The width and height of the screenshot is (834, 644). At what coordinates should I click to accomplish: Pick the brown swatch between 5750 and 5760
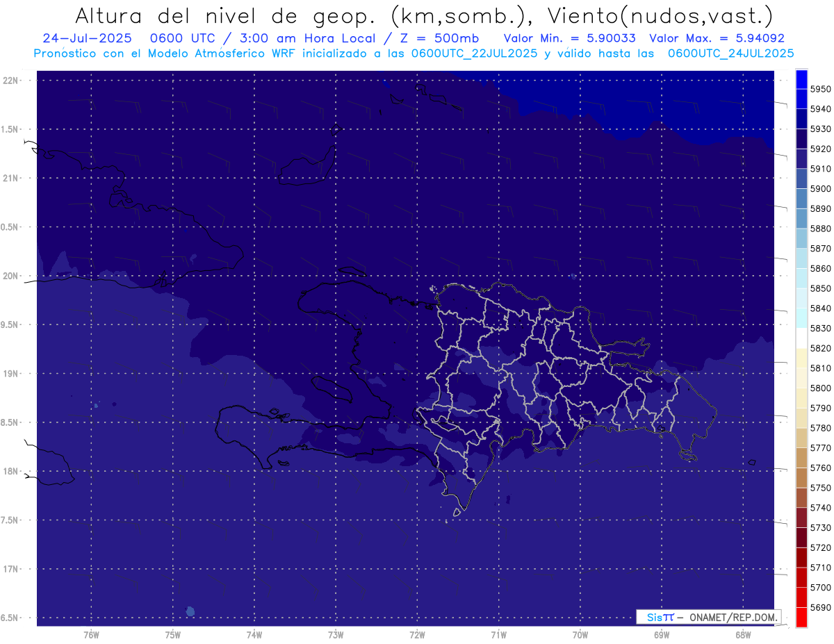point(801,477)
